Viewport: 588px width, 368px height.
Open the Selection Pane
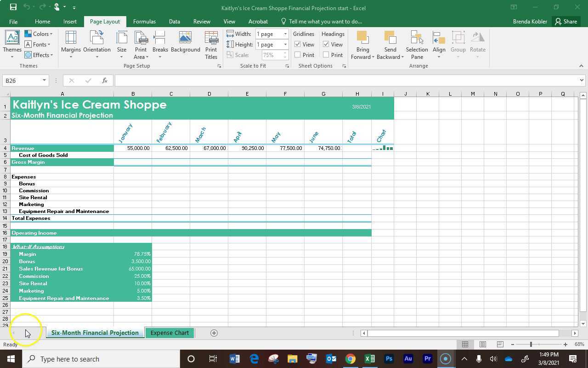click(417, 45)
